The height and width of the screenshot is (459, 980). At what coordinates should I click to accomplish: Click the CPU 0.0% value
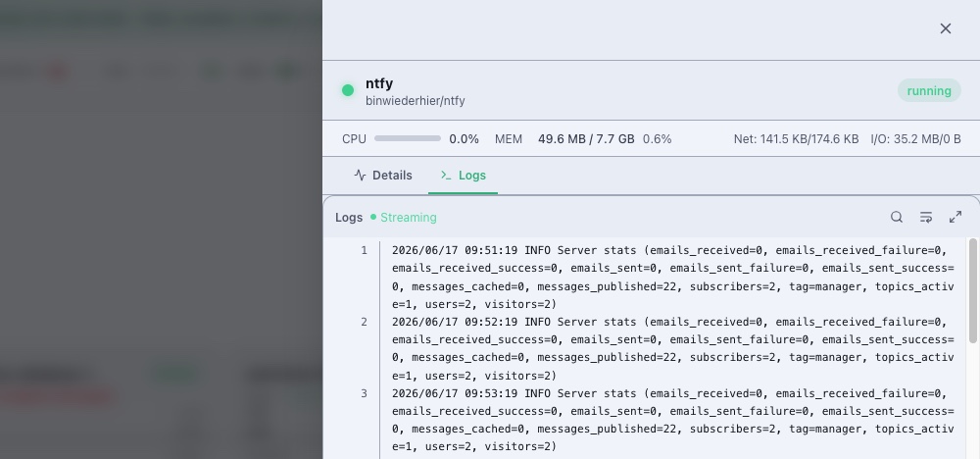464,139
